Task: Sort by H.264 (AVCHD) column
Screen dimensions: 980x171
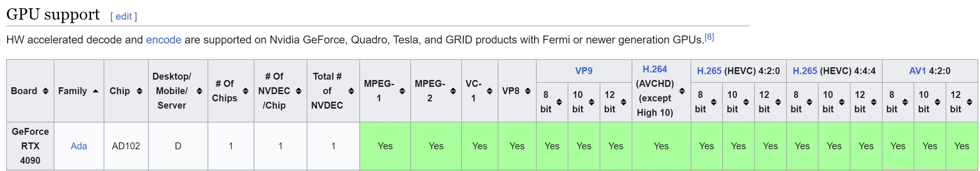Action: [x=682, y=91]
